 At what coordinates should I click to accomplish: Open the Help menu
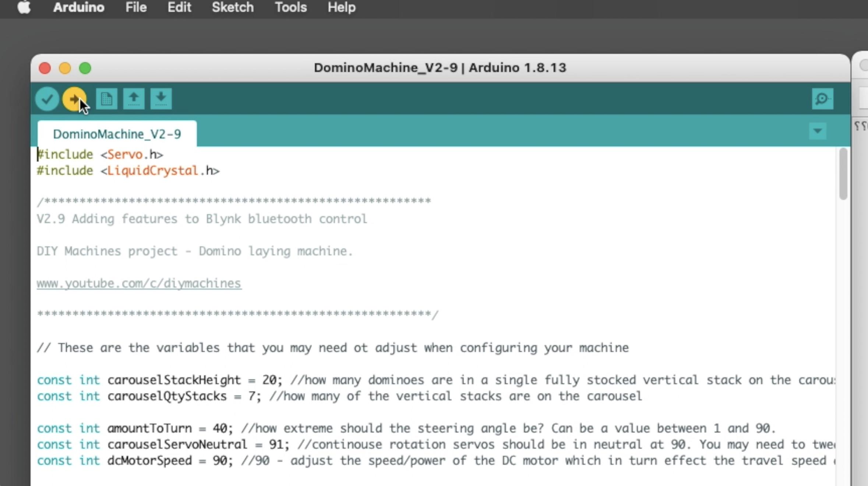click(x=342, y=7)
